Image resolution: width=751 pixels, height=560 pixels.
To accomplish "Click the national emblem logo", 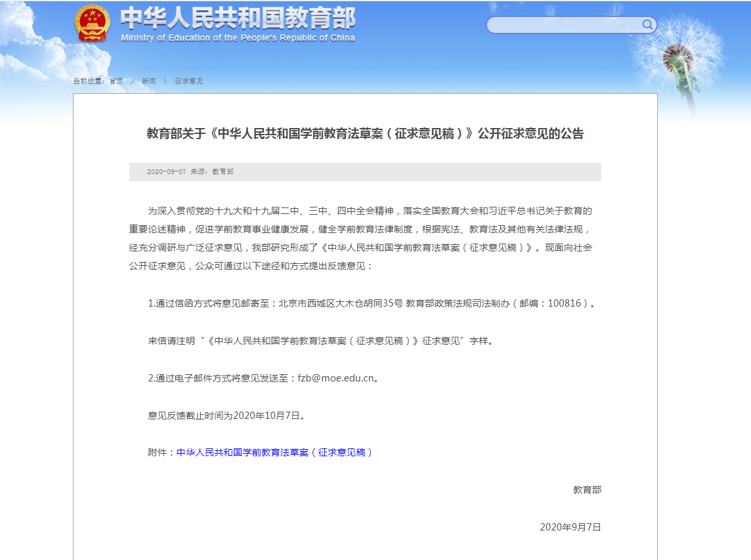I will [x=93, y=24].
